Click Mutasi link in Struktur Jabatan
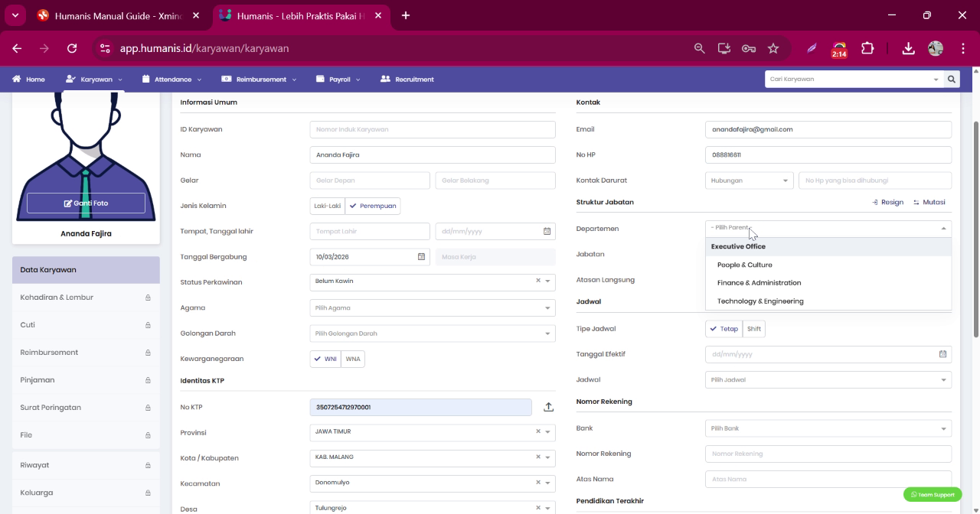Screen dimensions: 980x514 coord(929,202)
